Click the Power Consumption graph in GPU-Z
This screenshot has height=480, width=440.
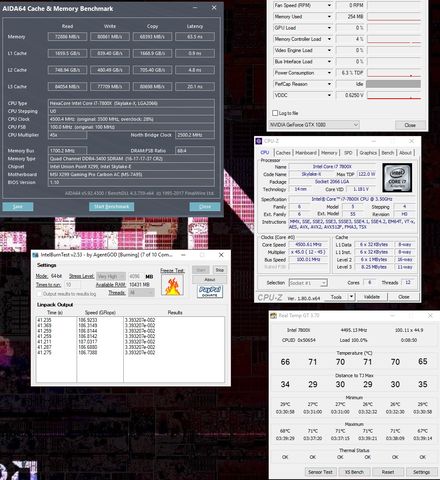point(394,73)
